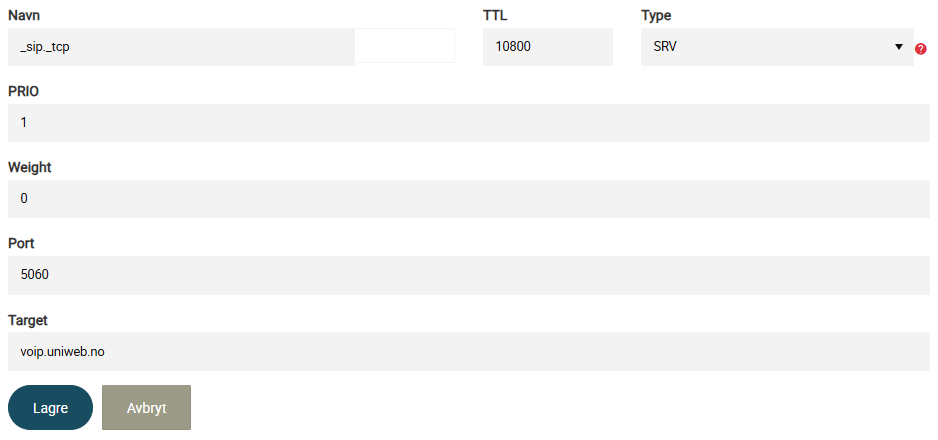Click the TTL label text
938x440 pixels.
pos(495,16)
